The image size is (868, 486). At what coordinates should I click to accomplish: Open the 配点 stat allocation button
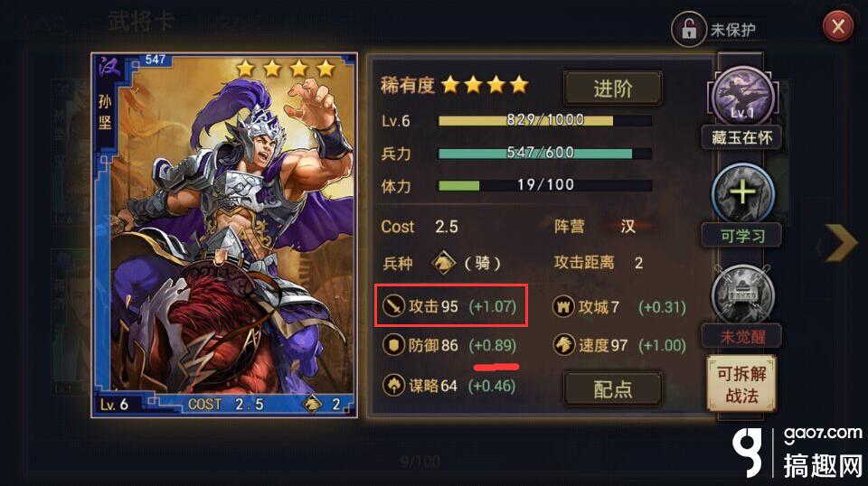pyautogui.click(x=613, y=389)
